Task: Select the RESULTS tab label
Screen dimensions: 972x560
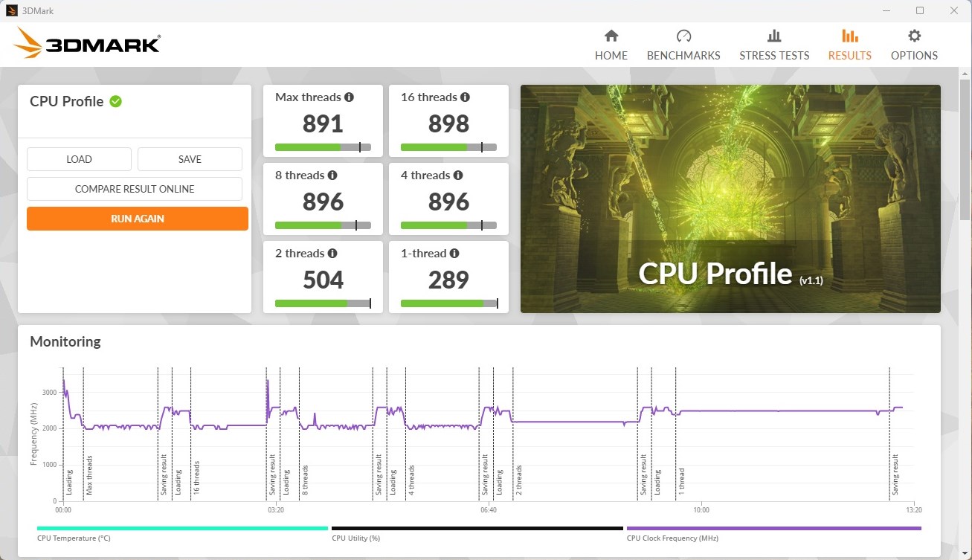Action: pyautogui.click(x=850, y=56)
